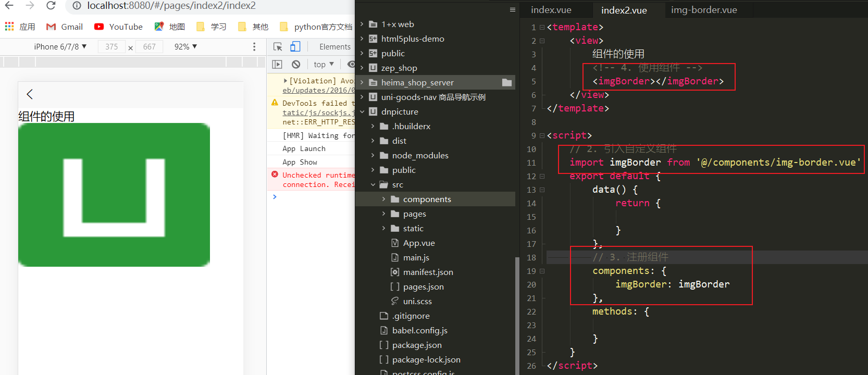Open the YouTube bookmark

(x=118, y=27)
